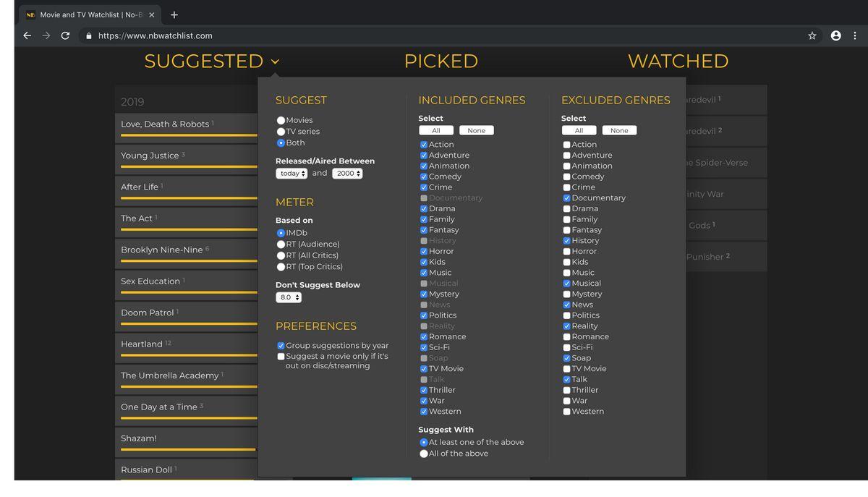Open a new tab with plus icon
This screenshot has height=497, width=868.
[x=174, y=14]
